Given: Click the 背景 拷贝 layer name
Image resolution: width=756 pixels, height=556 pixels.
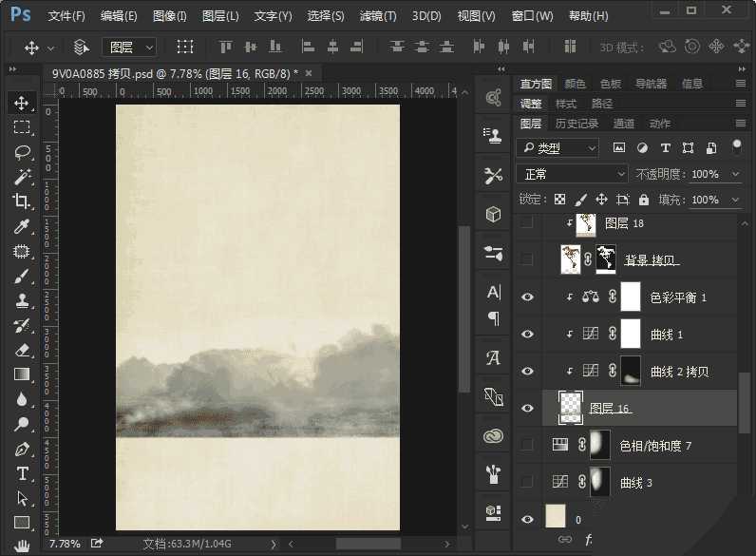Looking at the screenshot, I should coord(652,260).
